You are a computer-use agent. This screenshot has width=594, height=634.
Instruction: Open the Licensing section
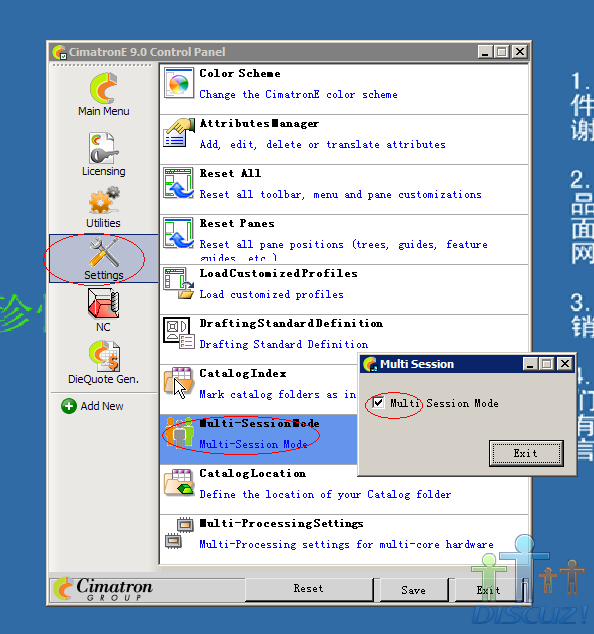click(x=104, y=154)
